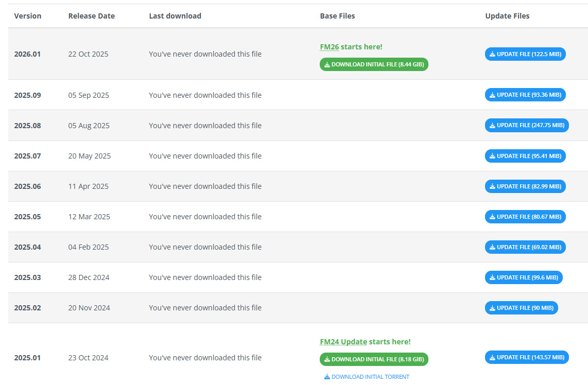Click Download Initial File 8.44 GiB button
The height and width of the screenshot is (385, 588).
[x=374, y=64]
